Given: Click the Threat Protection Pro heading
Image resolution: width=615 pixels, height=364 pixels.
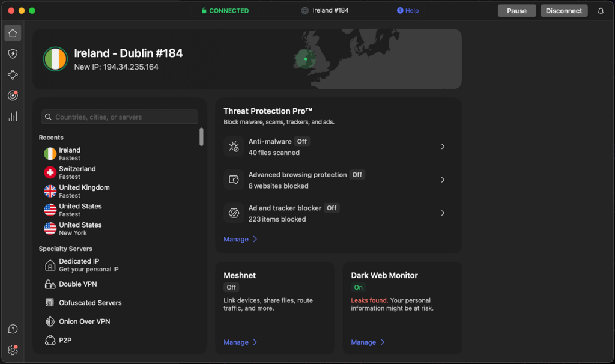Looking at the screenshot, I should click(x=268, y=111).
